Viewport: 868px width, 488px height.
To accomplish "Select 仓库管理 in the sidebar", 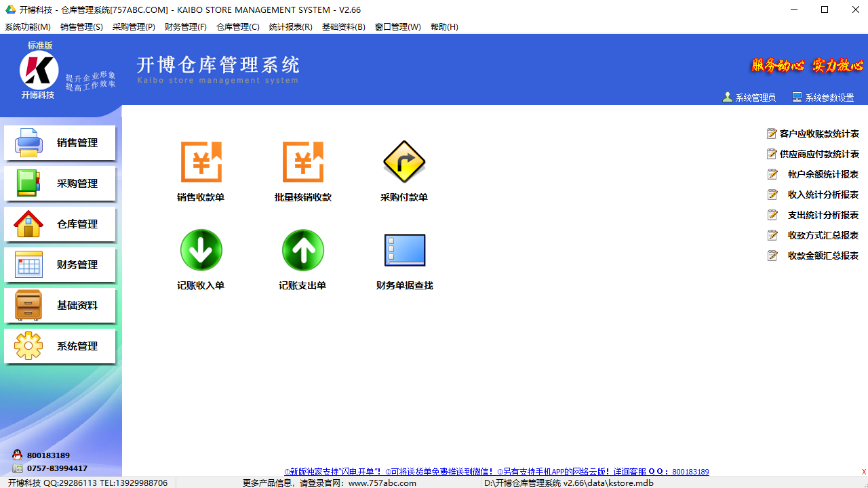I will tap(60, 224).
